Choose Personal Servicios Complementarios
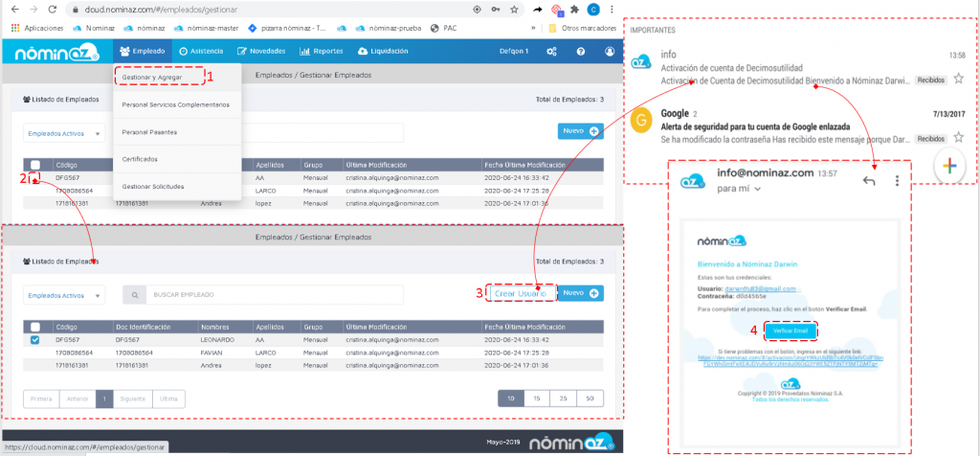The image size is (980, 456). tap(176, 105)
